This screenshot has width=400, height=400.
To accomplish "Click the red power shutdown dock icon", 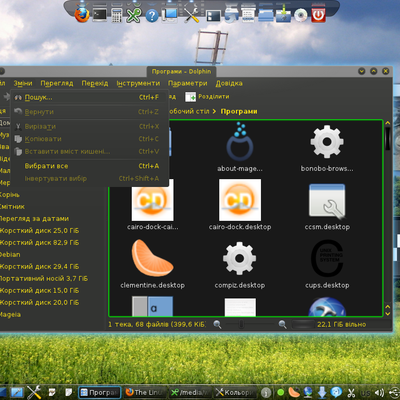I will coord(318,15).
